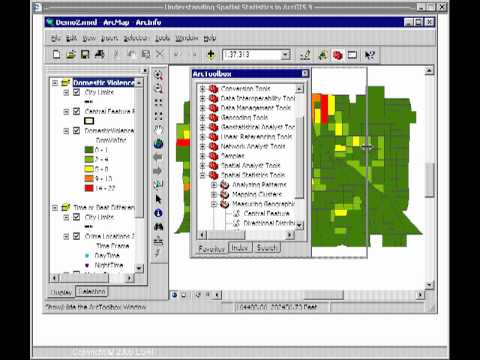Refresh the map view icon
Viewport: 480px width, 360px height.
click(199, 295)
